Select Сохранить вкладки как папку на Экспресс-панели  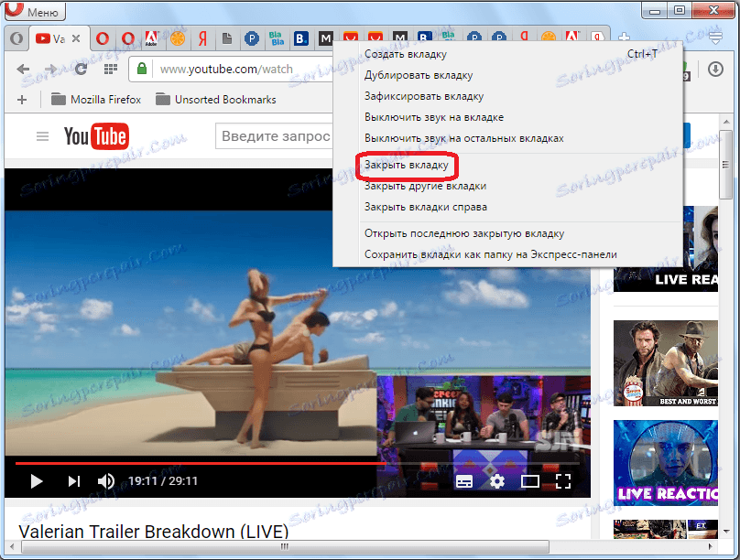(x=507, y=254)
